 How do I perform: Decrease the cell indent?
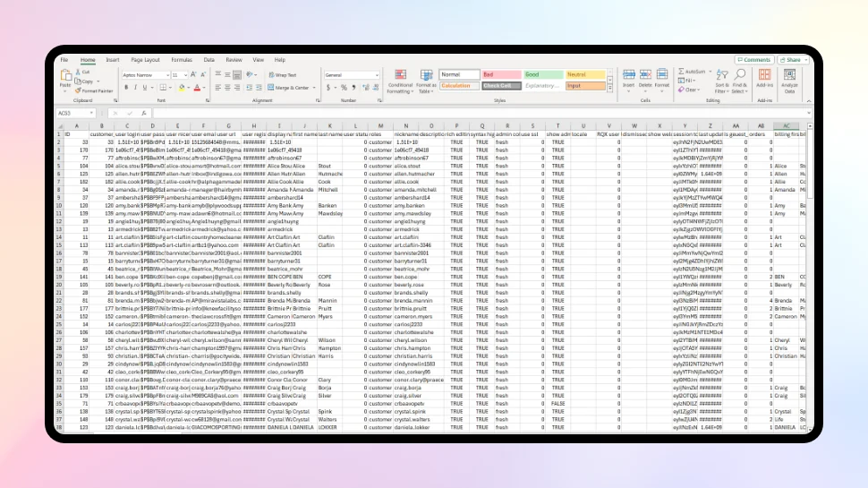(249, 88)
